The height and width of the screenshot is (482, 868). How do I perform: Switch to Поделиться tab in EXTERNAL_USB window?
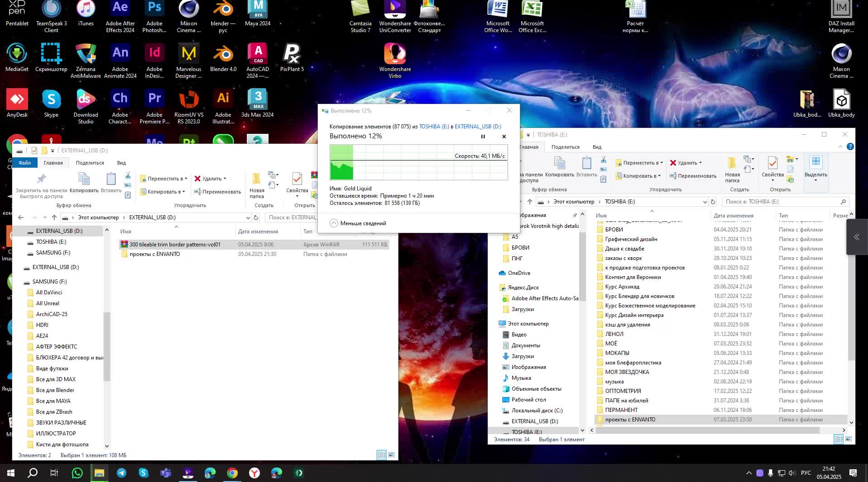pyautogui.click(x=90, y=163)
